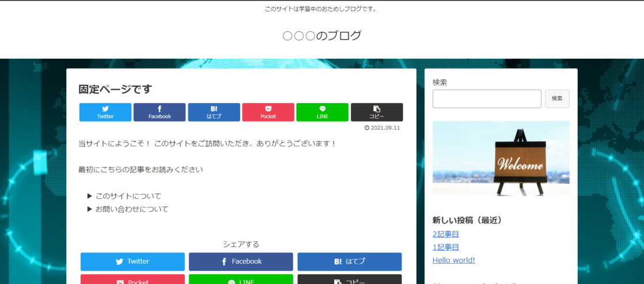
Task: Click the シェアする label
Action: tap(241, 244)
